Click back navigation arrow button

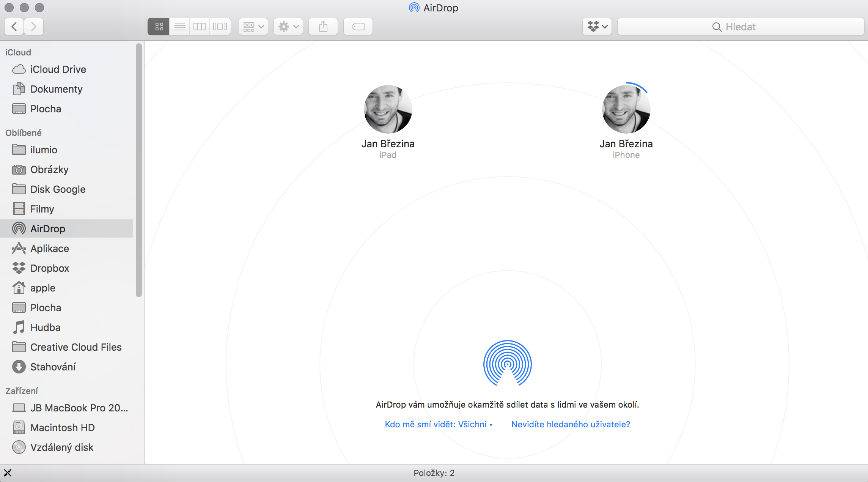(15, 26)
